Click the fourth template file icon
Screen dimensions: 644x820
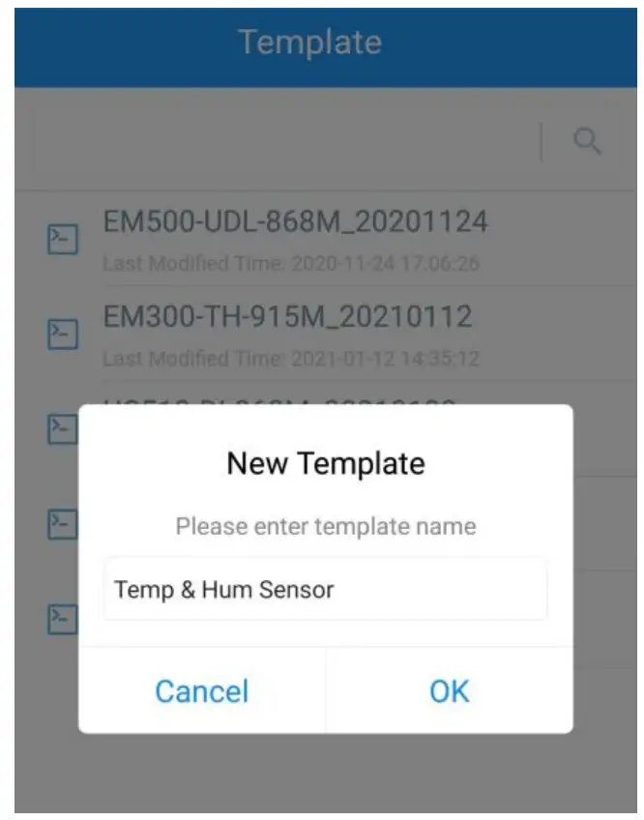63,524
